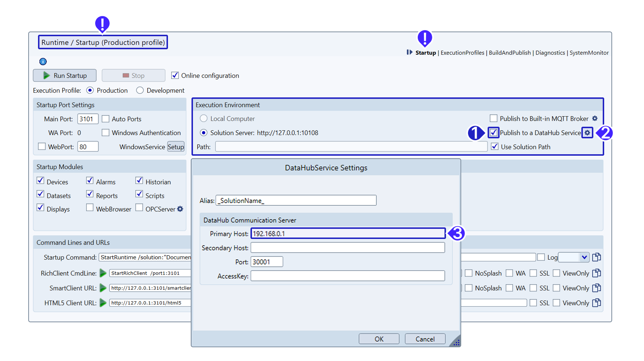Viewport: 644px width, 361px height.
Task: Click the Secondary Host input field
Action: pyautogui.click(x=348, y=248)
